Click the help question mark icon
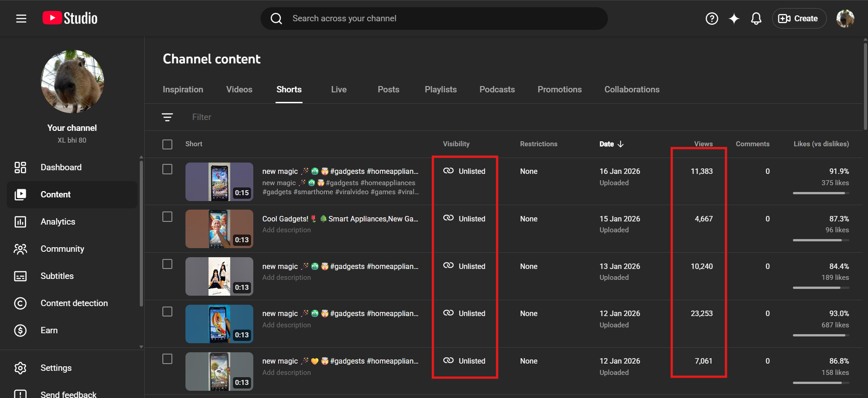 point(711,19)
